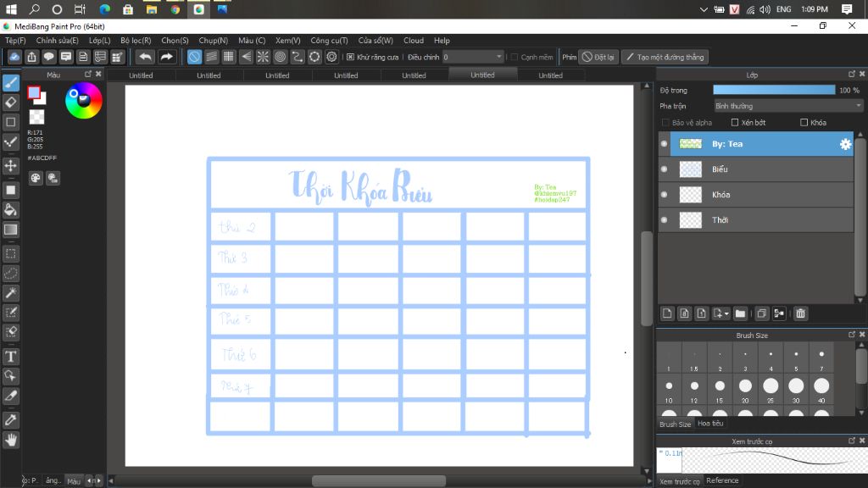868x488 pixels.
Task: Open the Bộ lọc(R) menu
Action: [x=136, y=41]
